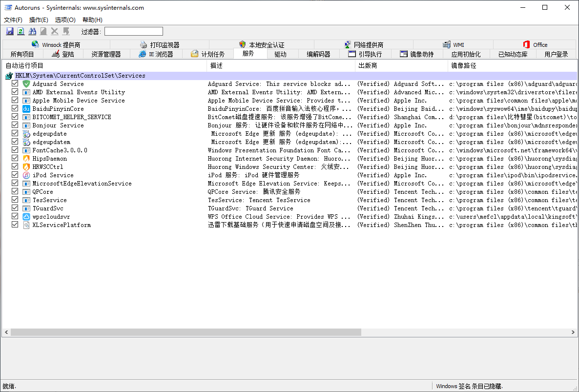Viewport: 579px width, 392px height.
Task: Click the Find binoculars toolbar icon
Action: [33, 31]
